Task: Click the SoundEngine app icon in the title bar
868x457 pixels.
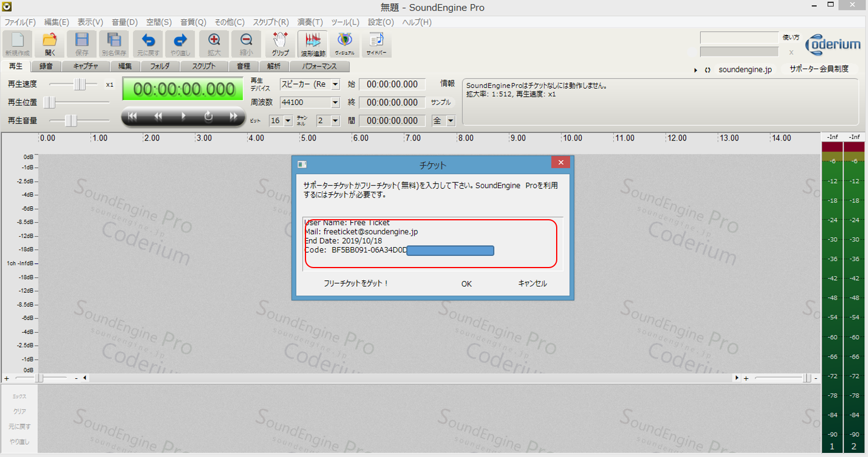Action: pyautogui.click(x=6, y=7)
